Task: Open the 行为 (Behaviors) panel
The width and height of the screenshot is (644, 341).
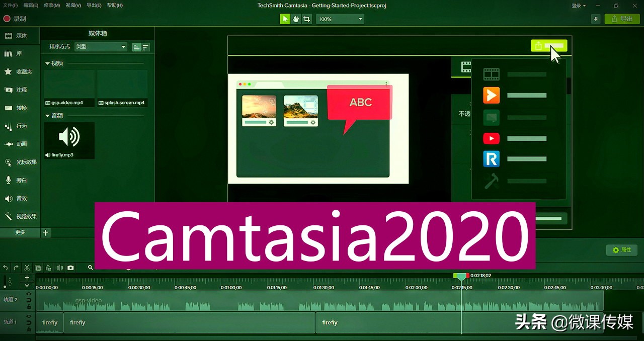Action: (x=20, y=126)
